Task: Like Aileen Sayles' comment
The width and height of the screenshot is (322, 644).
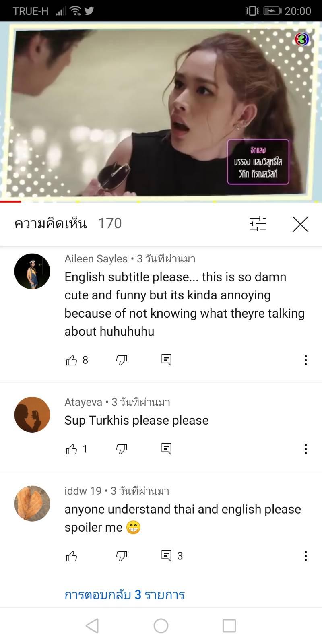Action: click(x=71, y=360)
